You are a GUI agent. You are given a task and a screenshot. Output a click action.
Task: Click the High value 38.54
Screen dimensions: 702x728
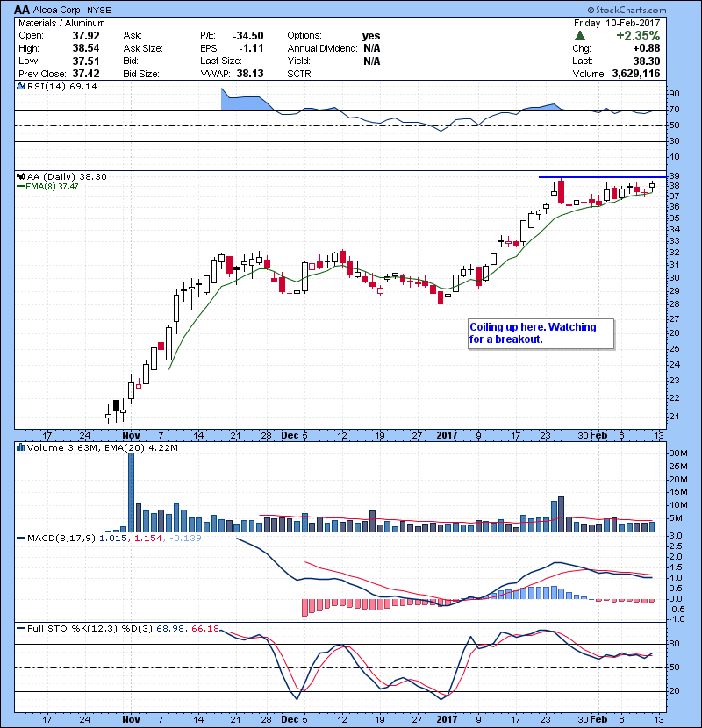86,48
